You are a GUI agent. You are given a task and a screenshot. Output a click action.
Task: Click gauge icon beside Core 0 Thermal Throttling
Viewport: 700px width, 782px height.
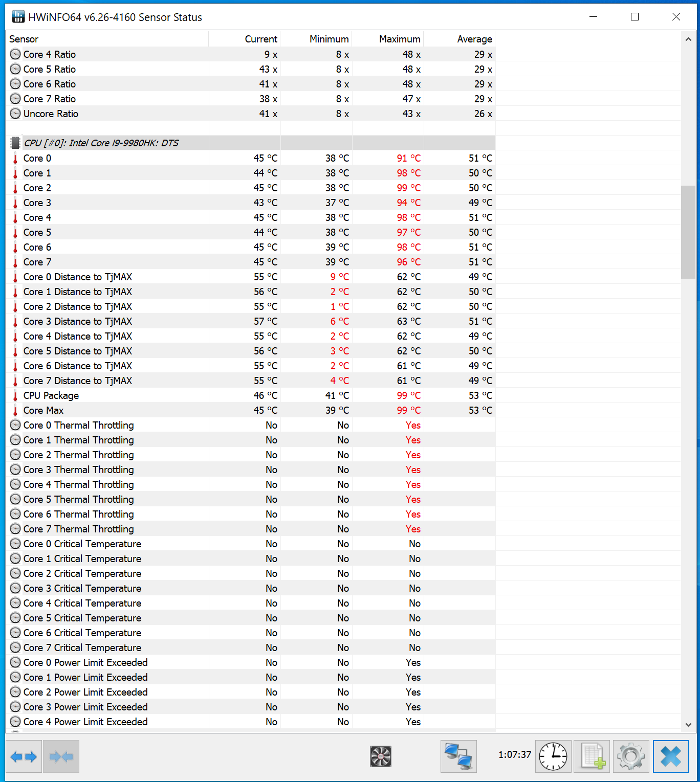[x=15, y=425]
